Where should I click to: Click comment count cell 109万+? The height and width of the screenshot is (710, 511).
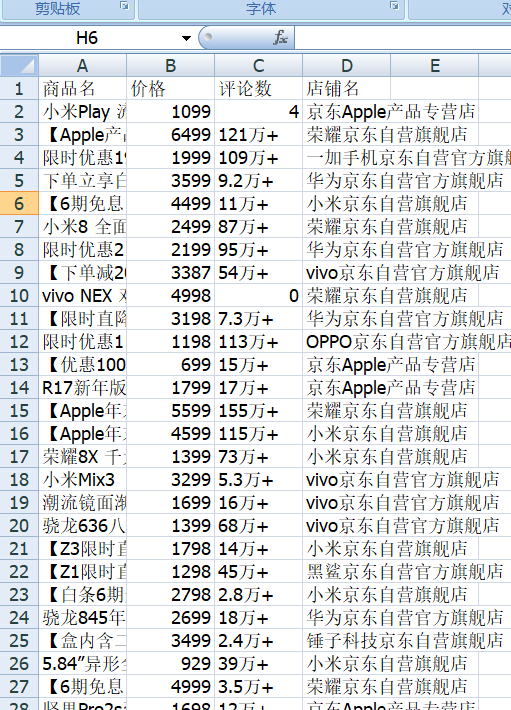click(258, 158)
